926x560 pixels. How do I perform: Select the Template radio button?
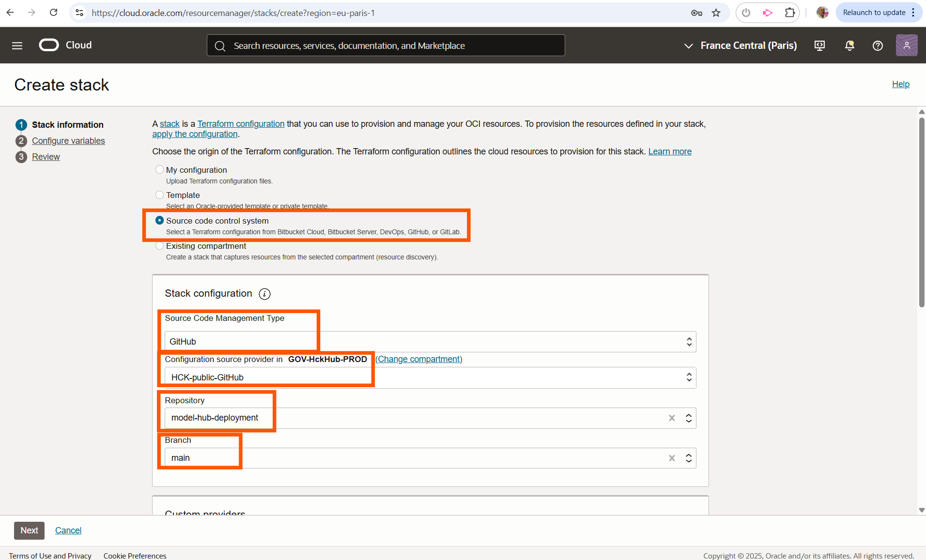[159, 195]
